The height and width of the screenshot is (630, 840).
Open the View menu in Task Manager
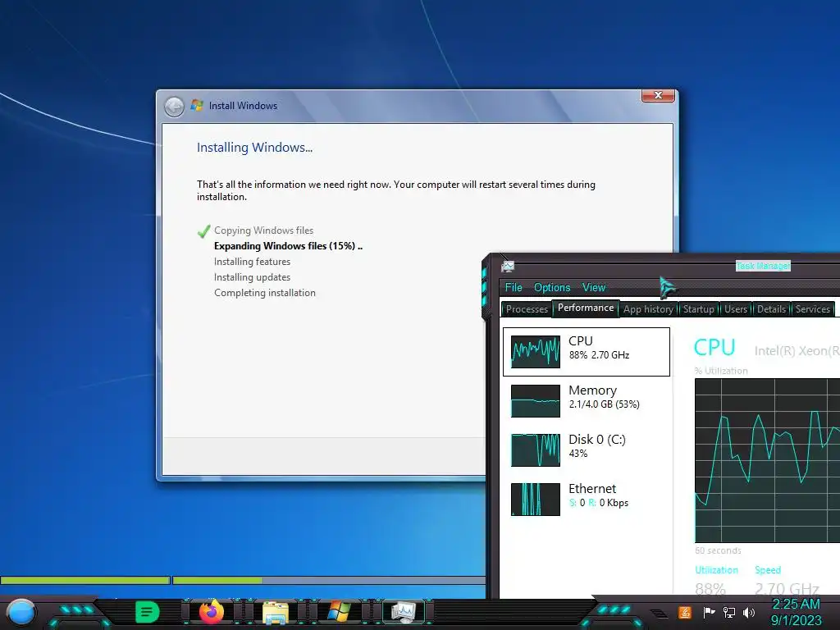click(594, 288)
